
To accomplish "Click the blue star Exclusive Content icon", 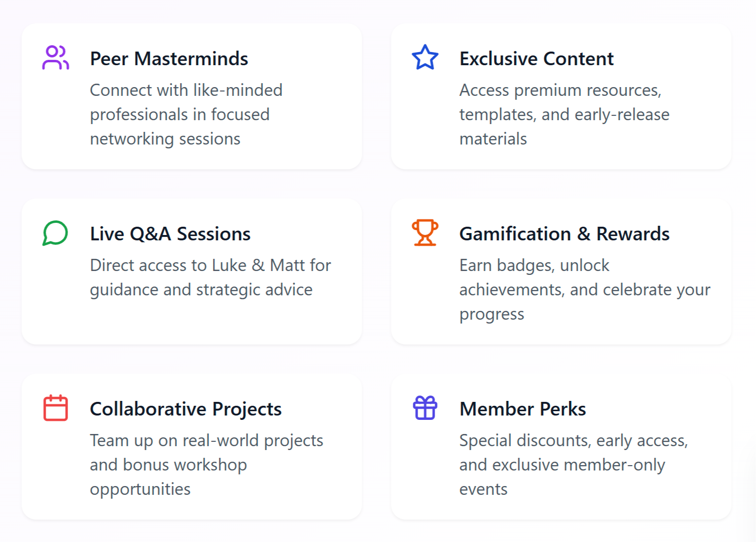I will pos(425,57).
